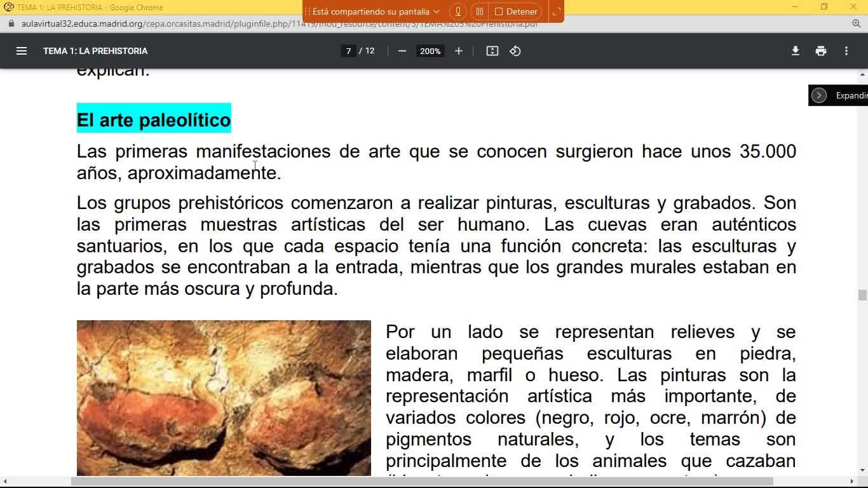Click the browser address bar URL
868x488 pixels.
tap(280, 24)
